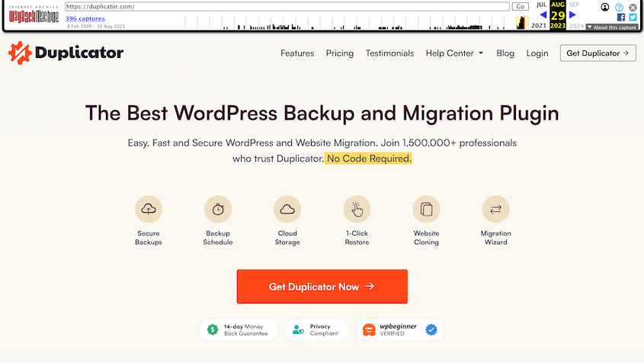Image resolution: width=644 pixels, height=363 pixels.
Task: Click the Migration Wizard arrows icon
Action: 495,209
